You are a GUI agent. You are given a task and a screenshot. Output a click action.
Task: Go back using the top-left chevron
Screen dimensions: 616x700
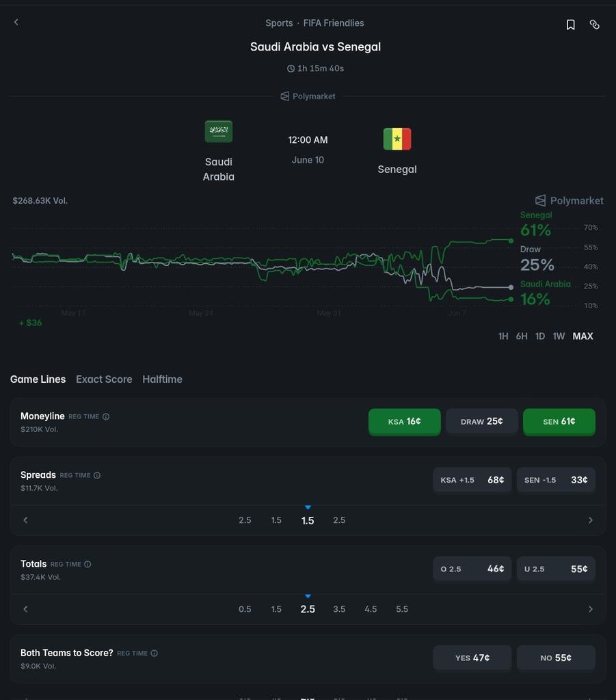click(16, 22)
